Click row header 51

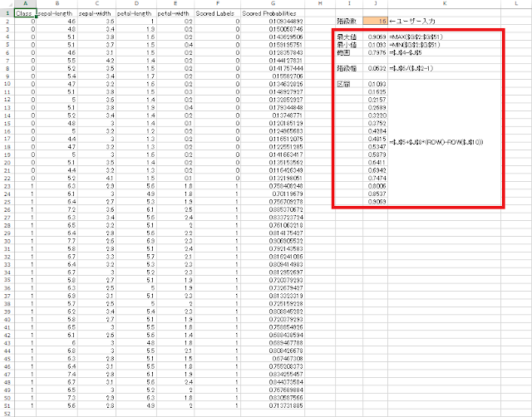click(x=5, y=408)
